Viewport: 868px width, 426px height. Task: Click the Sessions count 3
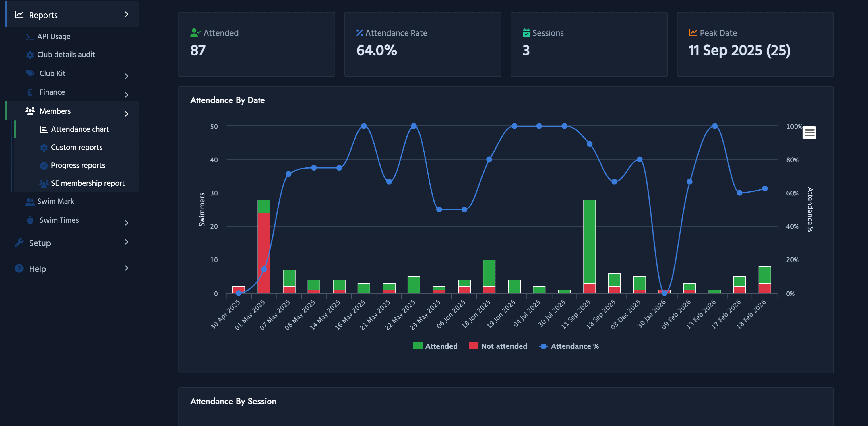click(x=526, y=51)
